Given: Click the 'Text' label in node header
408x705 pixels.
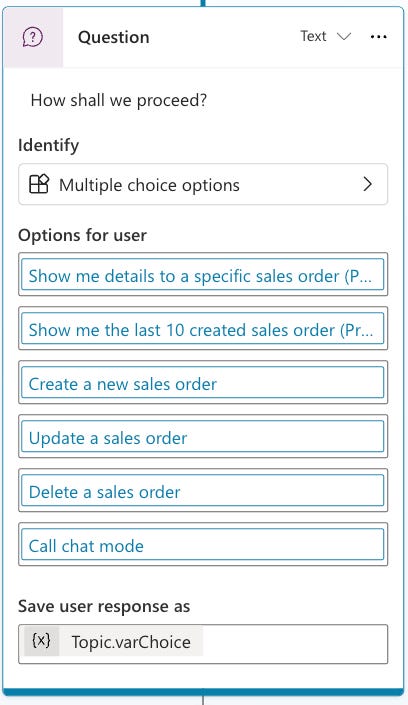Looking at the screenshot, I should (x=313, y=36).
